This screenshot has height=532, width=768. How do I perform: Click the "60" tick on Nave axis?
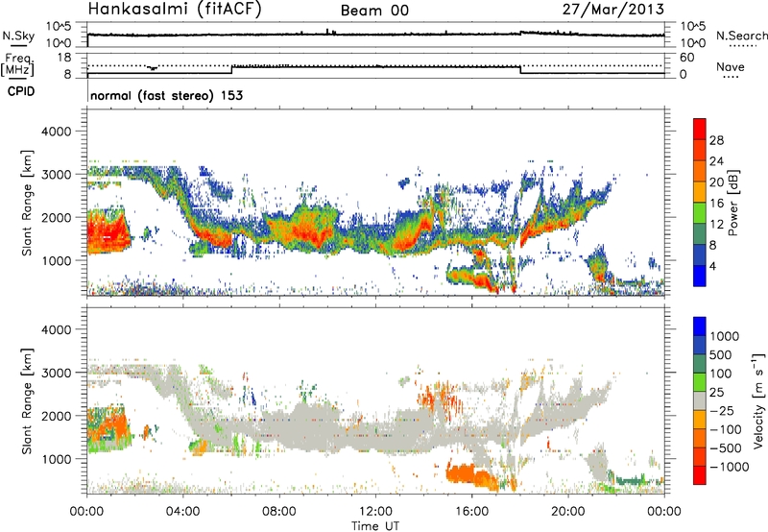(686, 58)
